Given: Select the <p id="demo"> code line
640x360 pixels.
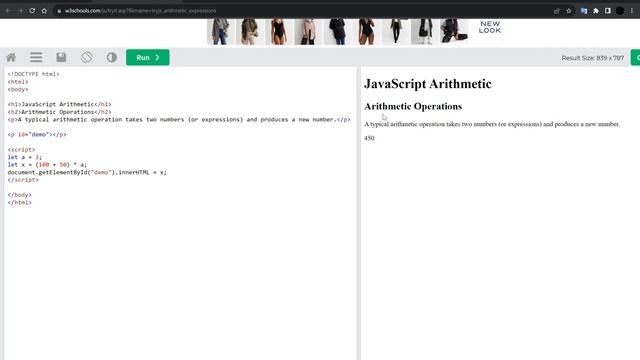Looking at the screenshot, I should click(x=37, y=134).
